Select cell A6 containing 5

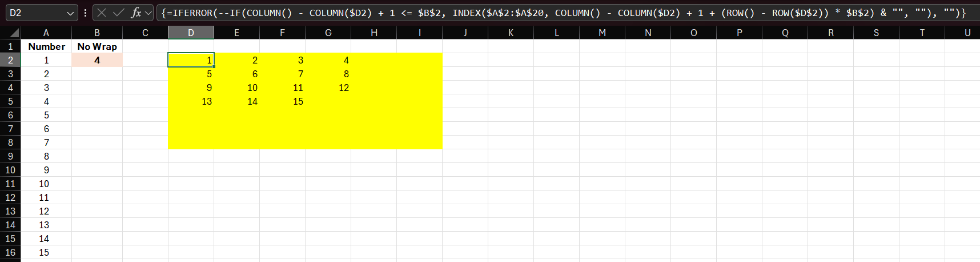[46, 115]
